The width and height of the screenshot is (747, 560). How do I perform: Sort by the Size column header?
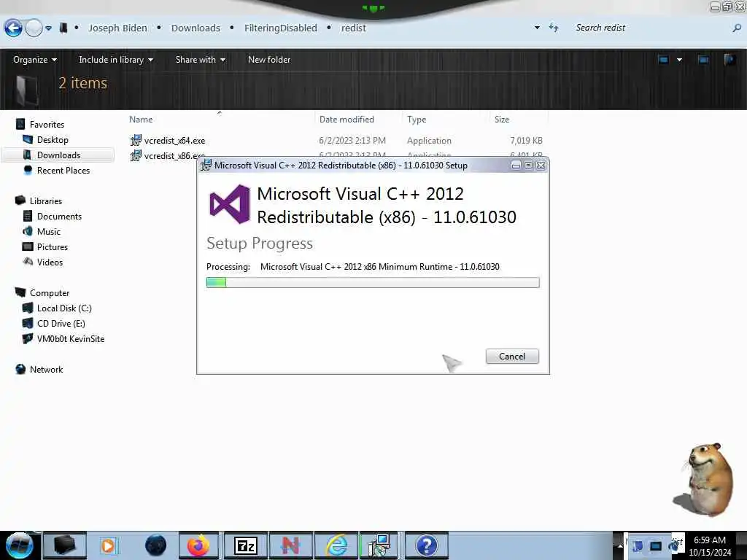point(502,120)
